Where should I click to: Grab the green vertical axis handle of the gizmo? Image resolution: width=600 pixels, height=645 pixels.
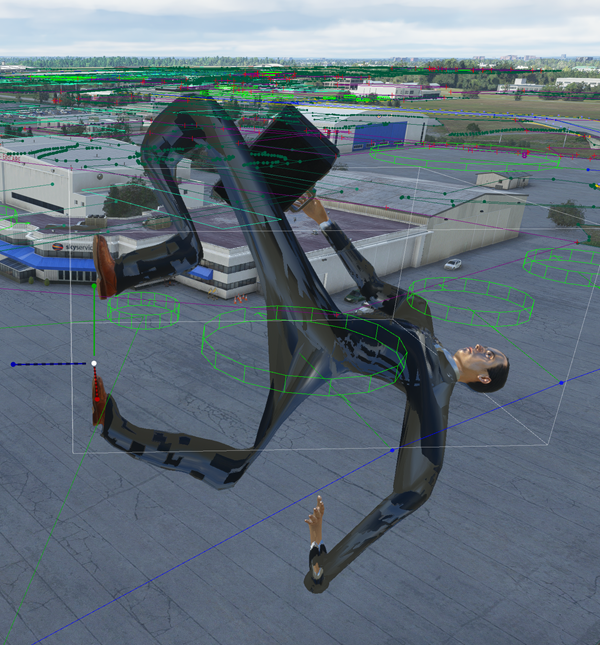(94, 328)
